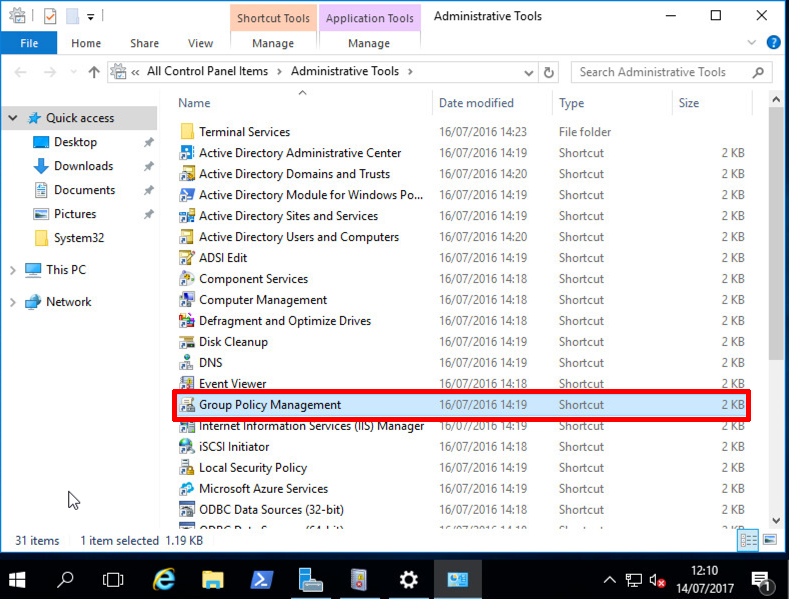Switch to the Share ribbon tab

click(x=144, y=43)
